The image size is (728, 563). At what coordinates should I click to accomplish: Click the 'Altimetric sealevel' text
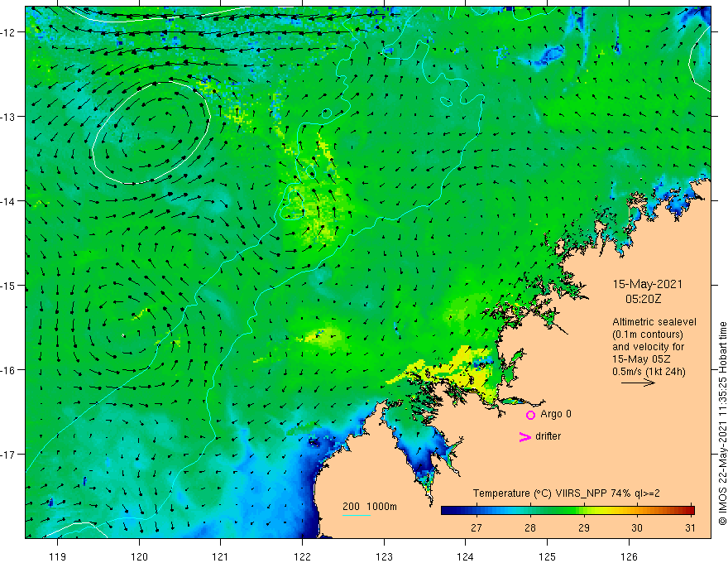pyautogui.click(x=654, y=322)
